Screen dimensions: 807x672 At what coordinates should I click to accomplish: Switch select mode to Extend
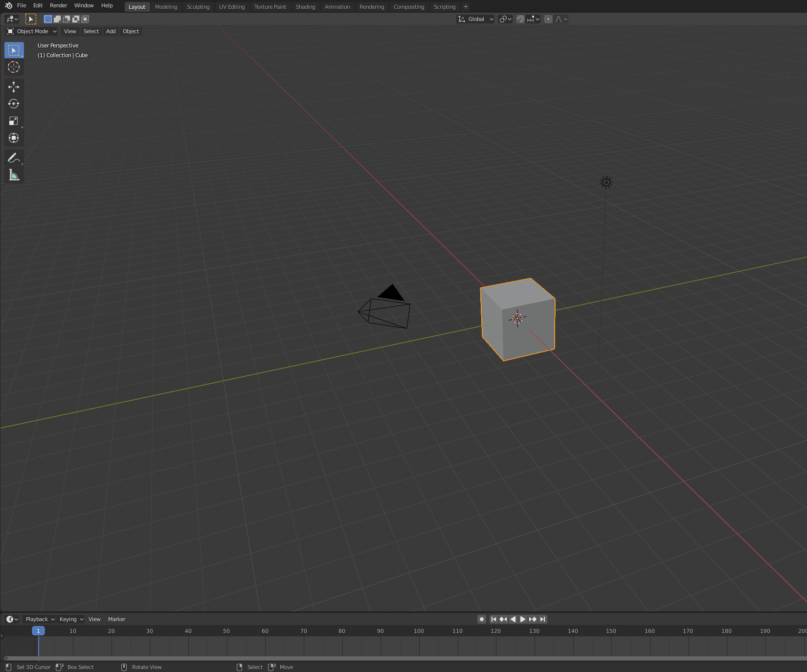pyautogui.click(x=57, y=19)
